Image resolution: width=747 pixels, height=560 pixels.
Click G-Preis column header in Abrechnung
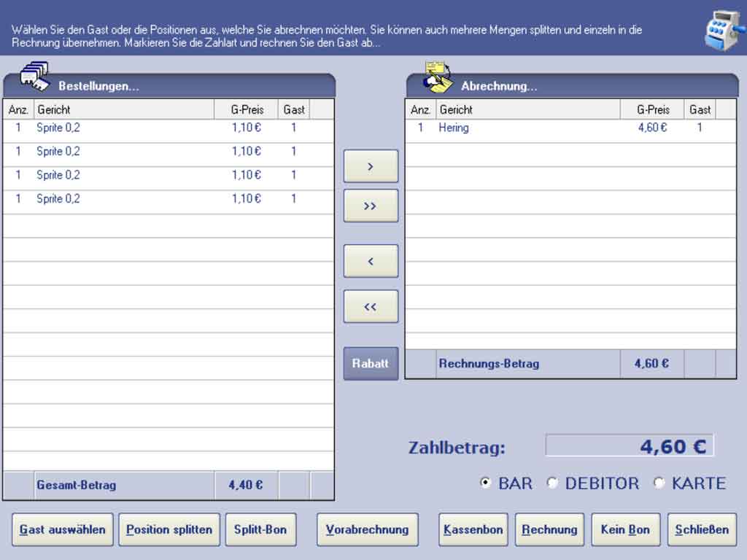[652, 109]
